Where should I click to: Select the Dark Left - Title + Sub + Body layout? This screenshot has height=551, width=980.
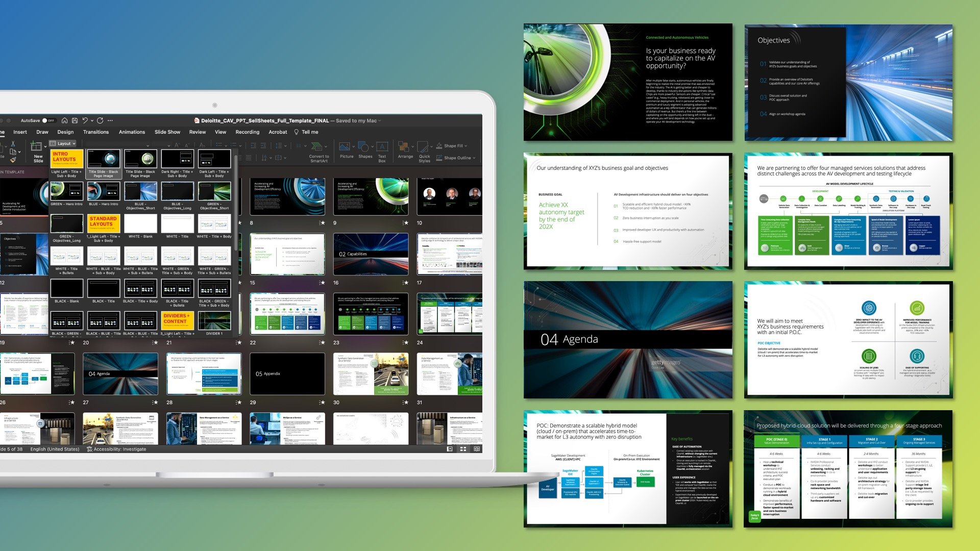214,164
